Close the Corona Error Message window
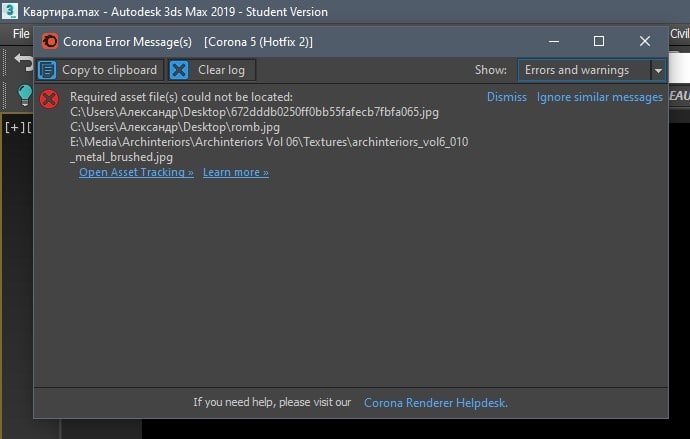 (x=645, y=41)
